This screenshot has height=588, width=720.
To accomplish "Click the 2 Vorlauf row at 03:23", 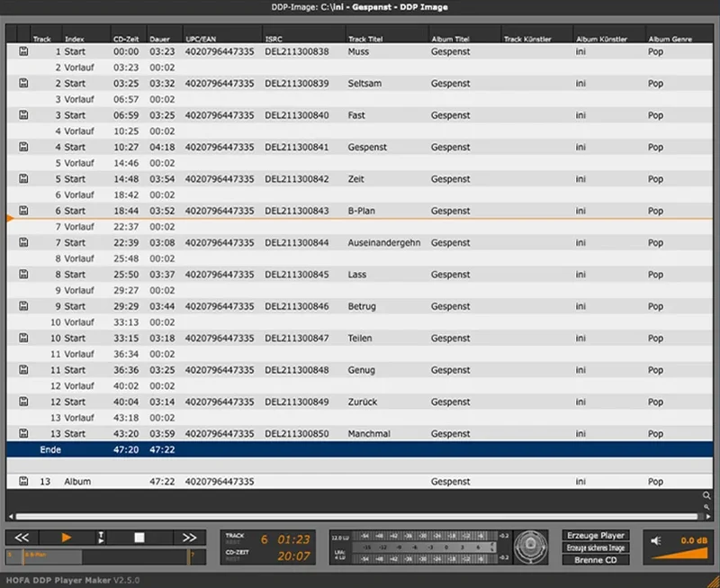I will (359, 67).
